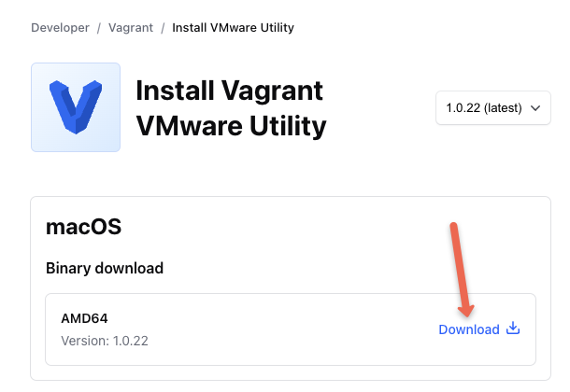The image size is (570, 392).
Task: Click the Vagrant V logo icon
Action: [x=76, y=107]
